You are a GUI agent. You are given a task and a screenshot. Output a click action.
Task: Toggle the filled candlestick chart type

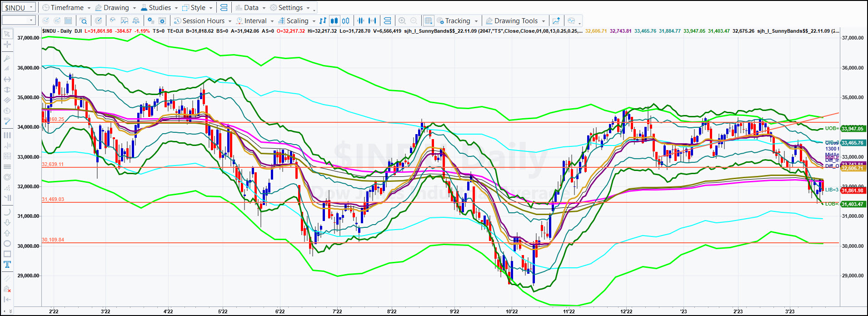[x=334, y=20]
